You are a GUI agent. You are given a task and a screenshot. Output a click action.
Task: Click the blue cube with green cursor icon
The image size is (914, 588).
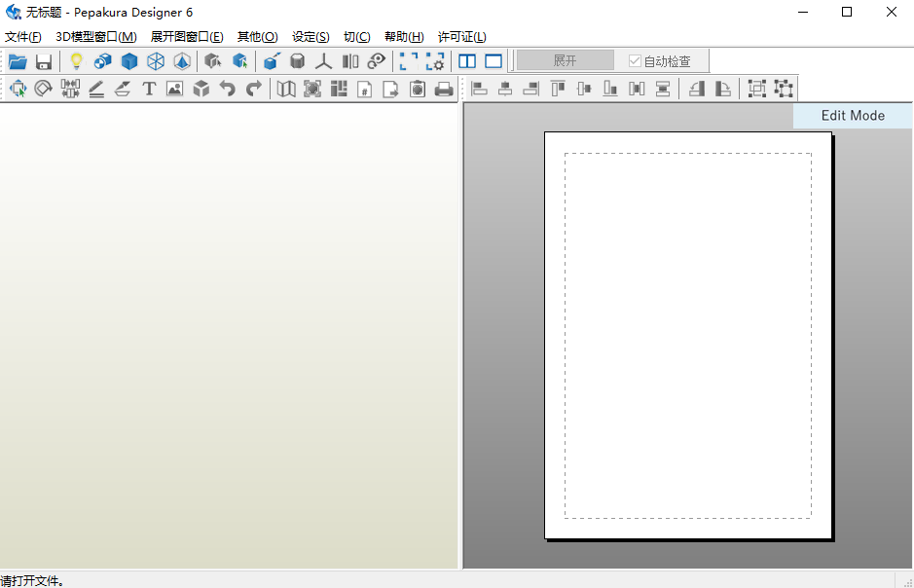[240, 61]
